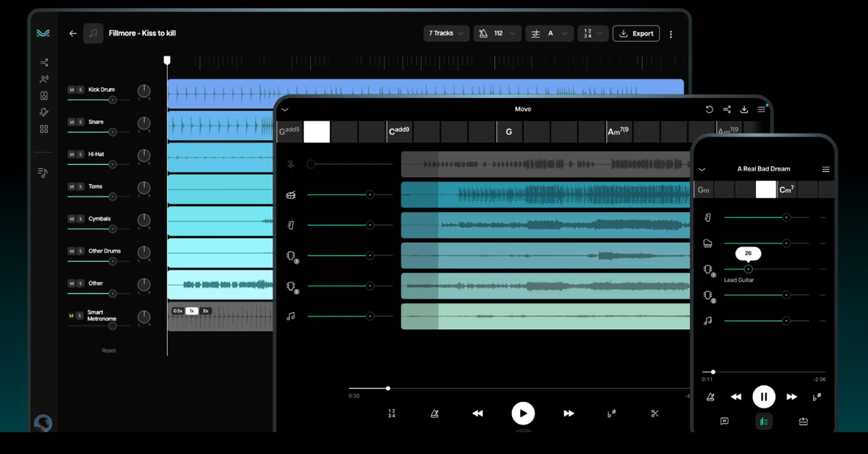This screenshot has height=454, width=868.
Task: Click the tablet scissors trim icon
Action: coord(655,414)
